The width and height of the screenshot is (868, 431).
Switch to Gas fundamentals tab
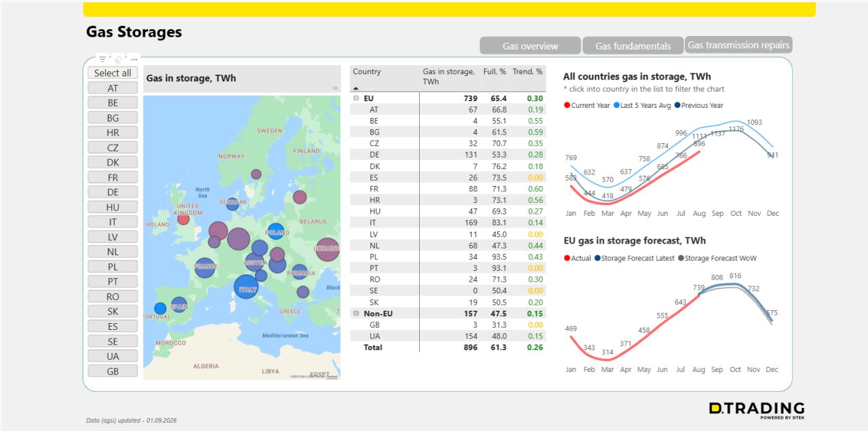click(x=633, y=45)
